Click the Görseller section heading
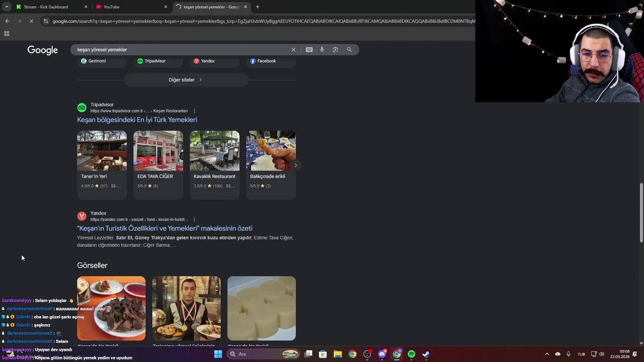This screenshot has height=362, width=644. point(92,265)
